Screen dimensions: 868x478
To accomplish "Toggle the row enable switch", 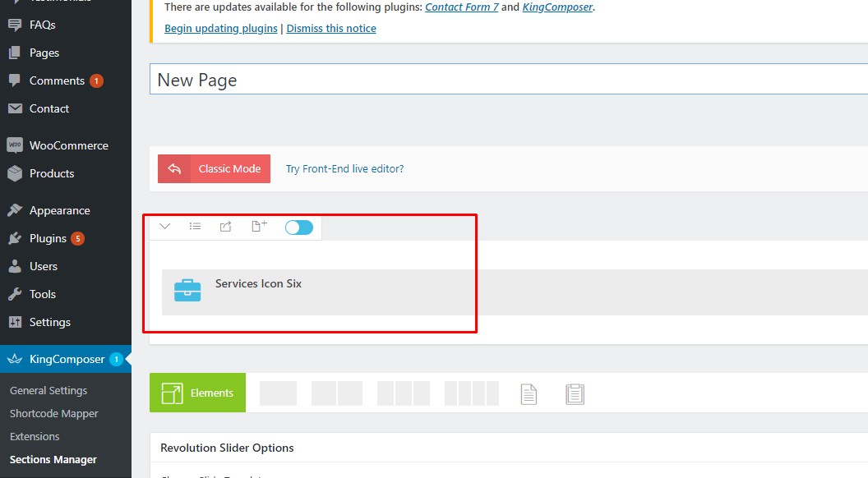I will [299, 228].
